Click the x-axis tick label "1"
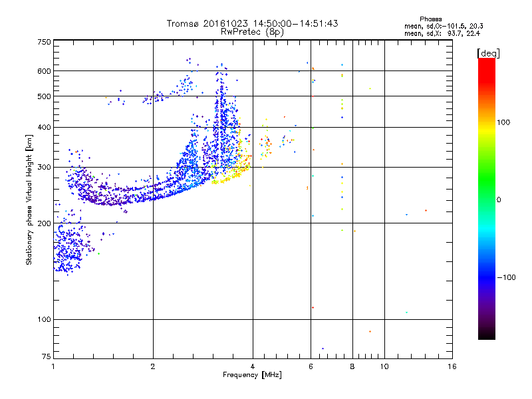 53,366
